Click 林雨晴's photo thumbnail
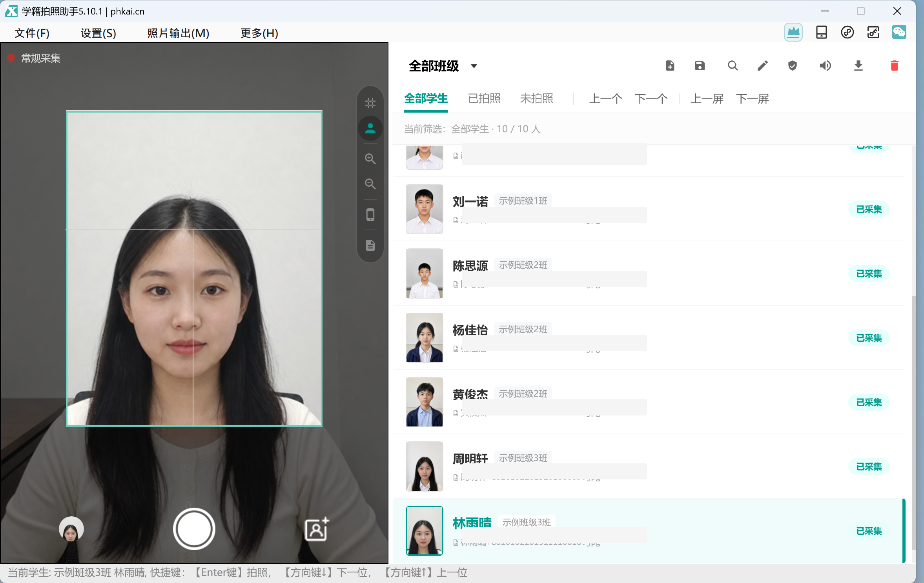 click(x=424, y=531)
